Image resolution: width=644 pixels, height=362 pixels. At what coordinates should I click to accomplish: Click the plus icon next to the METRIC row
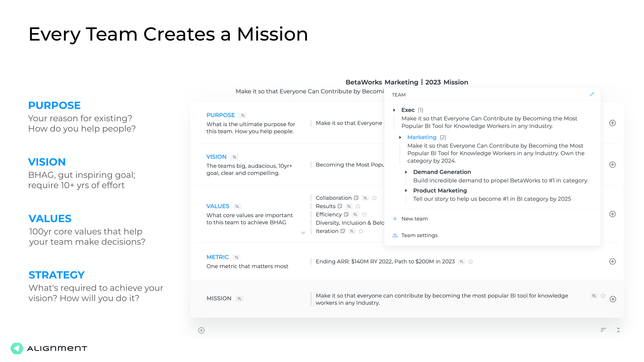click(x=613, y=261)
